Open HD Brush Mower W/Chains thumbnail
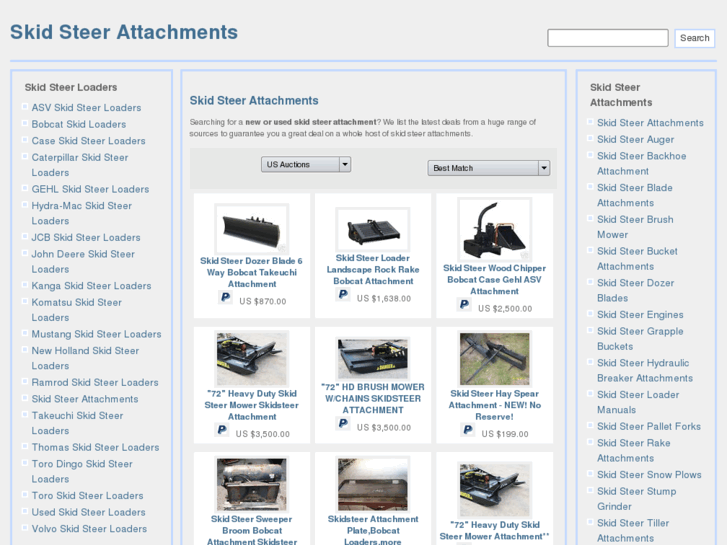Image resolution: width=727 pixels, height=545 pixels. 373,359
